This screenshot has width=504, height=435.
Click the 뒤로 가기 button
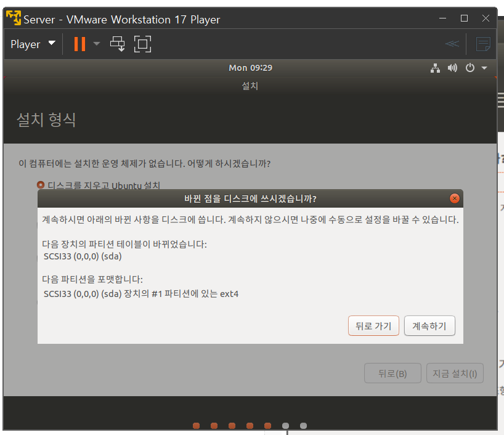point(373,326)
